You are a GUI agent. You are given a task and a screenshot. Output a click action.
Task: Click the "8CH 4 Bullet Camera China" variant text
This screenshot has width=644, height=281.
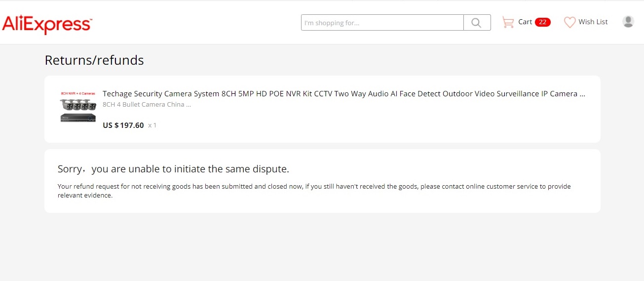pos(147,104)
